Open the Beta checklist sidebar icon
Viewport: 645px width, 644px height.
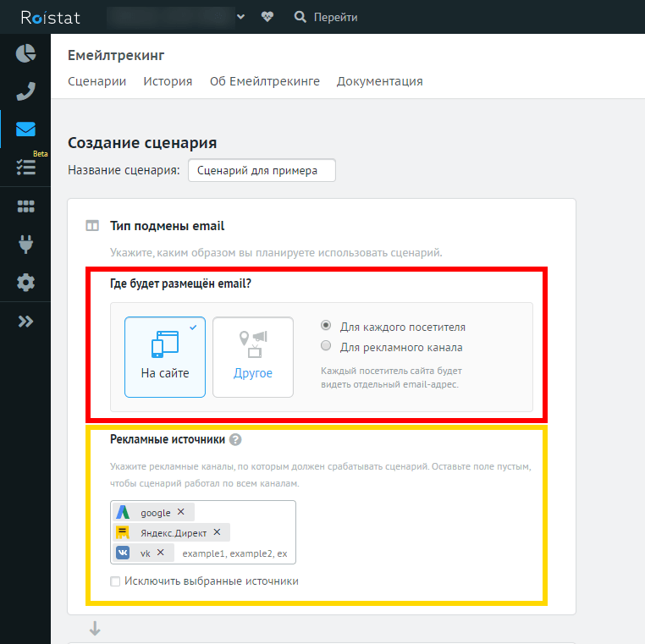pyautogui.click(x=26, y=168)
